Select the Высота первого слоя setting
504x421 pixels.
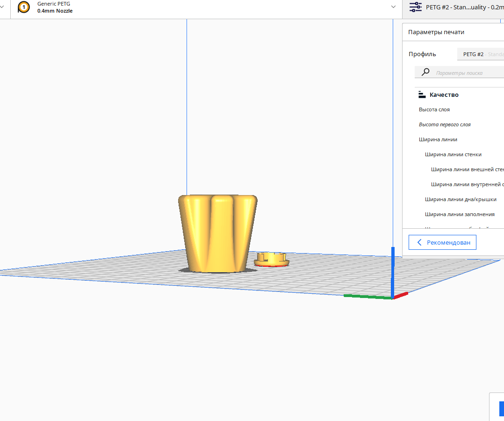(x=445, y=124)
